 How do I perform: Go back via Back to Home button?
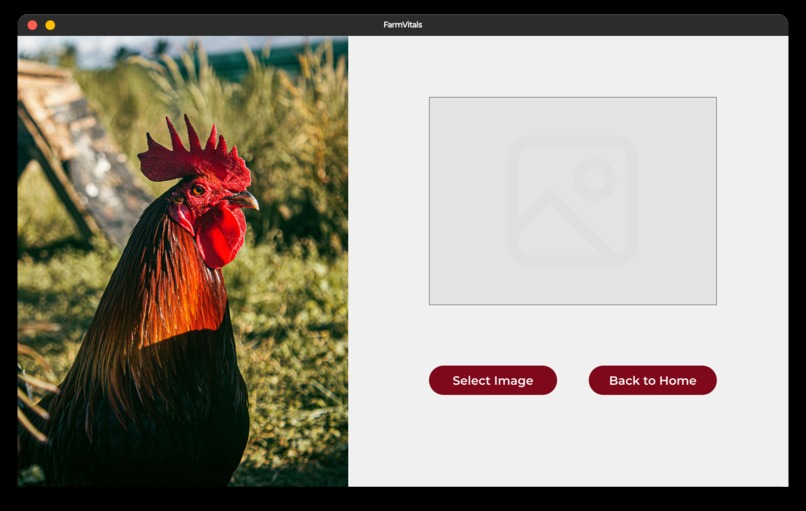point(652,380)
